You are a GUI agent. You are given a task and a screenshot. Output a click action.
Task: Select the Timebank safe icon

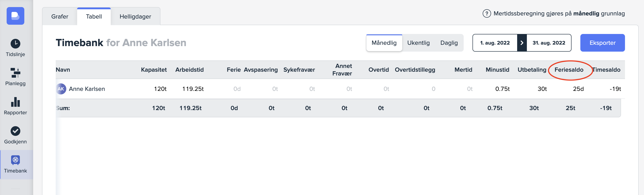click(x=15, y=160)
